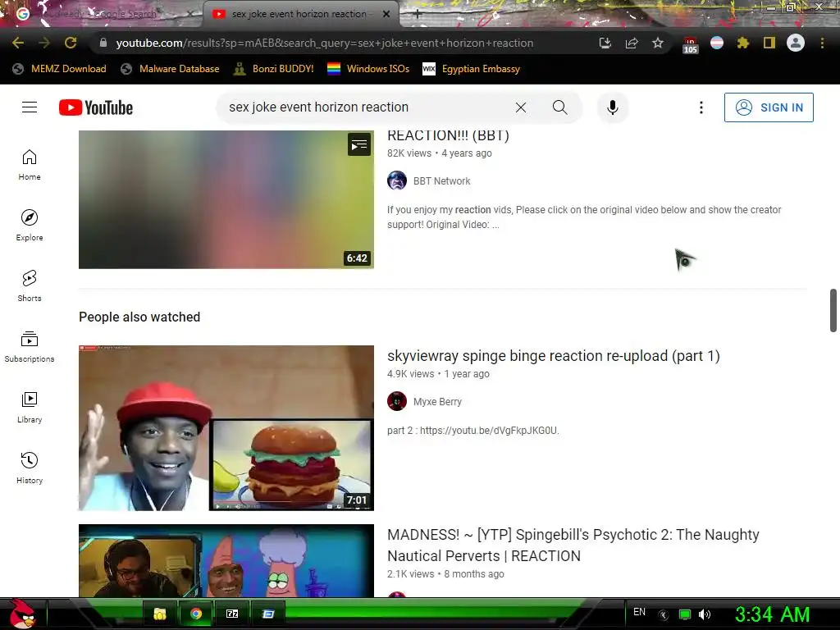Image resolution: width=840 pixels, height=630 pixels.
Task: Open History in sidebar
Action: pos(30,468)
